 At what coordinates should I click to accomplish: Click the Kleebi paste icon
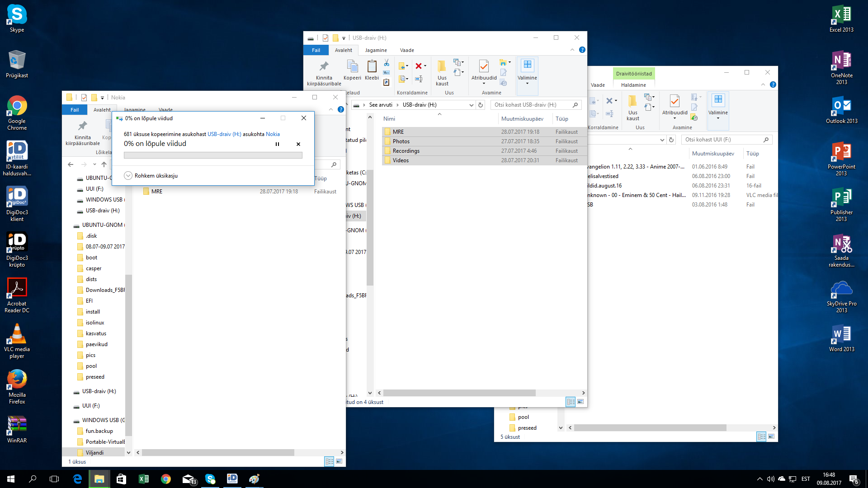coord(372,70)
